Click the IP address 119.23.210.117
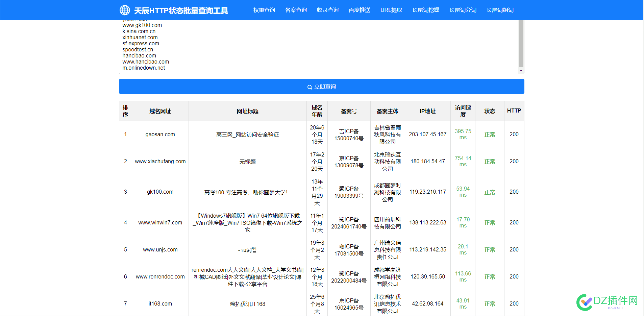 point(428,192)
